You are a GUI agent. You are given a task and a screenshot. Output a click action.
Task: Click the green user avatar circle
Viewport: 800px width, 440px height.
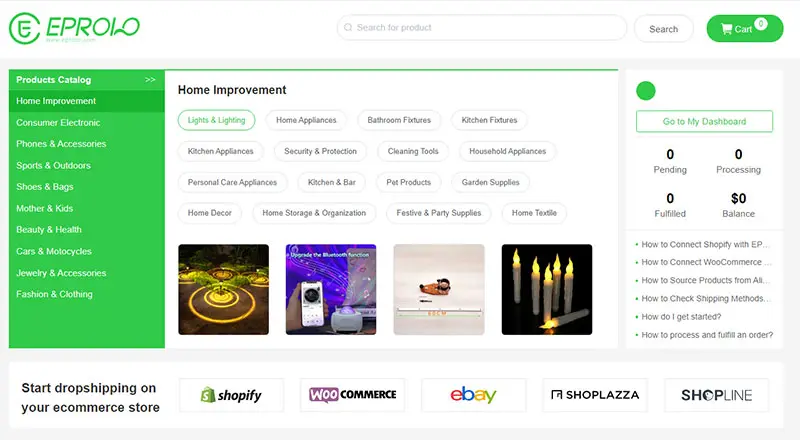[x=646, y=91]
